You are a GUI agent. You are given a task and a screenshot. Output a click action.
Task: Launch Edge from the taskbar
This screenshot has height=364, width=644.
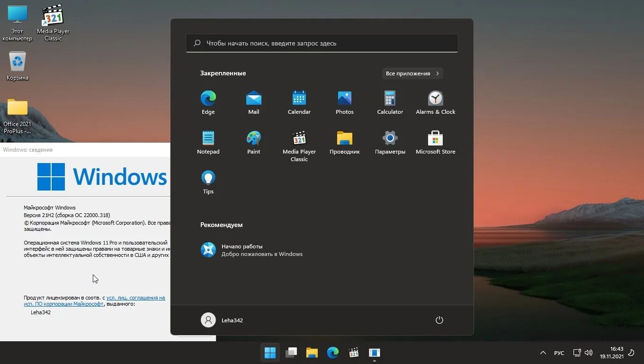click(x=333, y=353)
